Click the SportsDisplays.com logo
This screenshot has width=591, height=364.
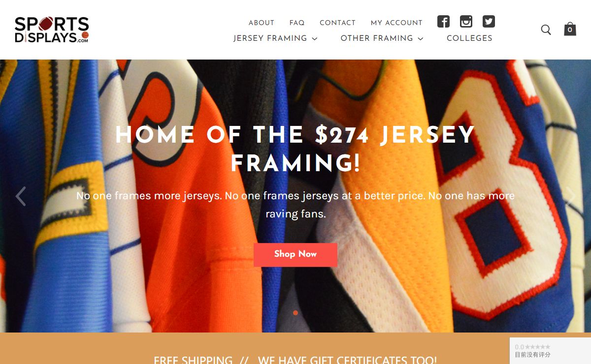[x=52, y=30]
